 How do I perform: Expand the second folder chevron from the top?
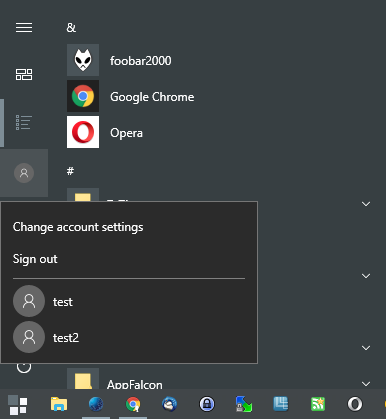366,276
